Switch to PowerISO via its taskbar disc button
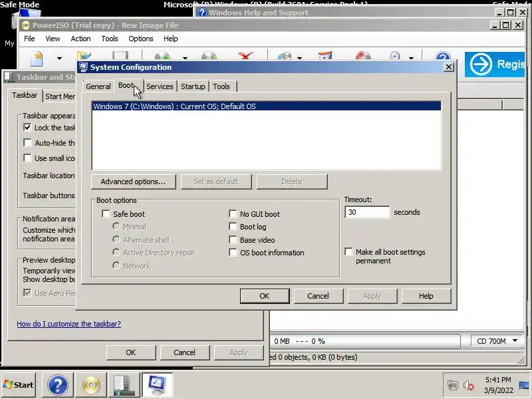This screenshot has width=532, height=399. point(91,385)
